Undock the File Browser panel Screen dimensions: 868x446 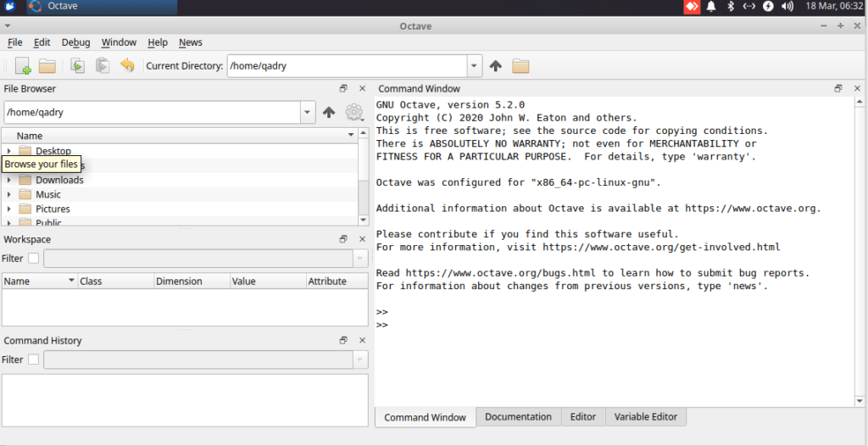point(343,89)
